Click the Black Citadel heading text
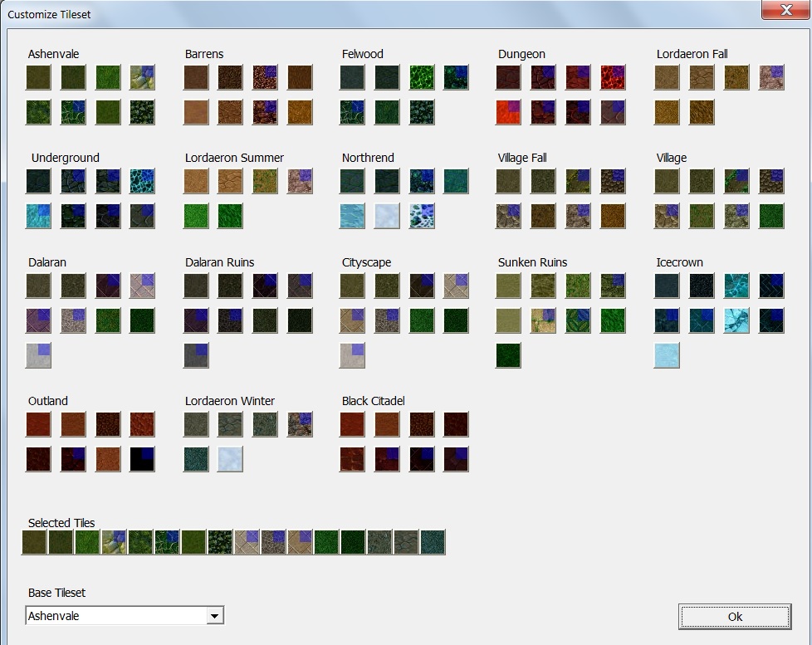The height and width of the screenshot is (645, 812). point(374,401)
